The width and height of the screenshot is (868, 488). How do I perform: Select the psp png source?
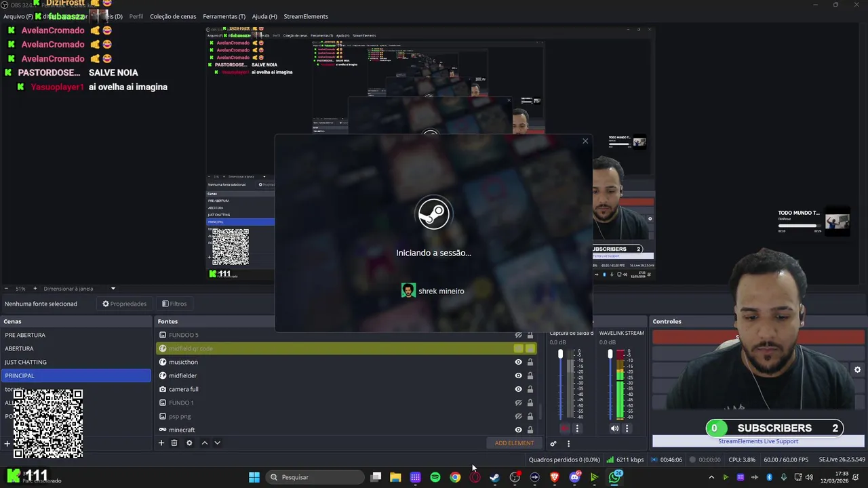pyautogui.click(x=180, y=416)
